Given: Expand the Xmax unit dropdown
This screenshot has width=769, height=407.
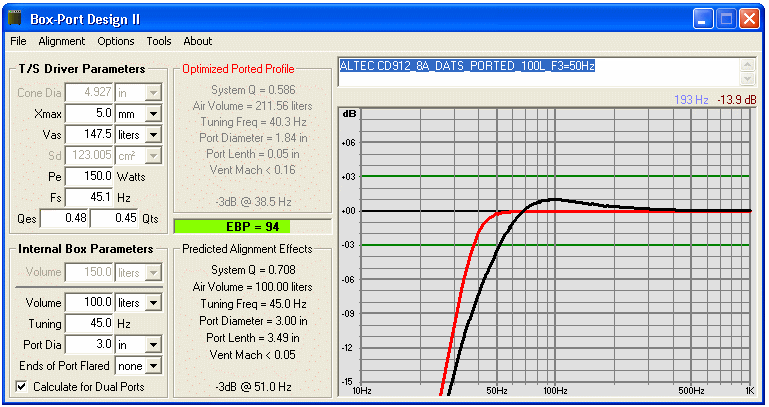Looking at the screenshot, I should [154, 114].
